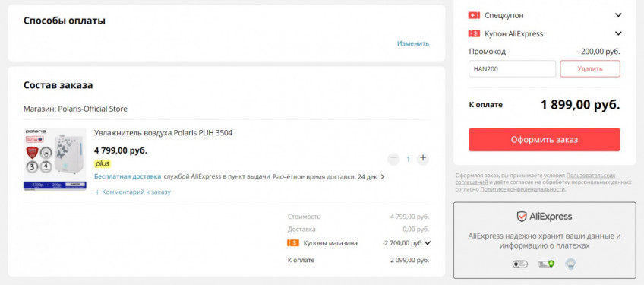Click the product price 4 799,00 руб.
644x285 pixels.
[x=120, y=150]
